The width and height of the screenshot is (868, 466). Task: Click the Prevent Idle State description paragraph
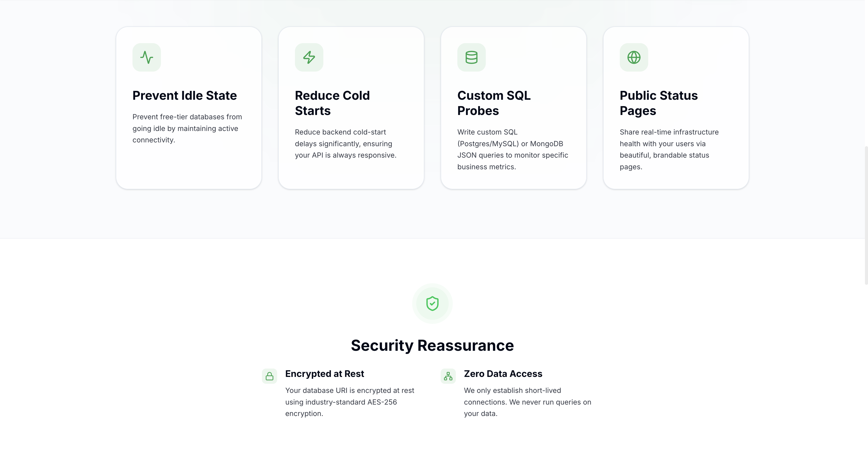(x=187, y=128)
